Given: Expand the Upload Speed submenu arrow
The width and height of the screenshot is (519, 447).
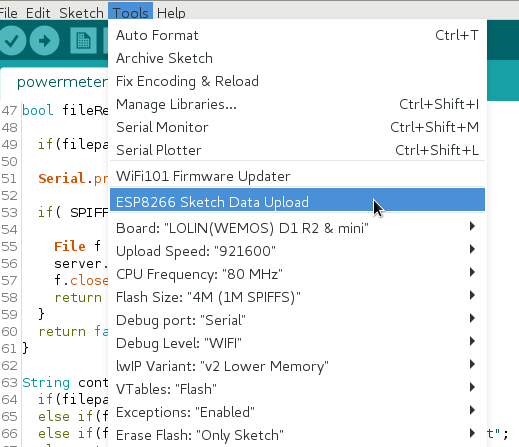Looking at the screenshot, I should pos(472,249).
